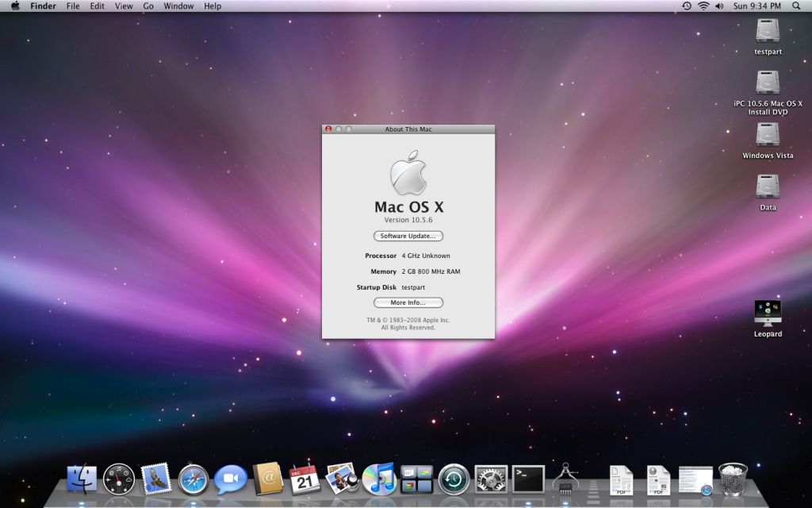Open Mail app in the Dock
Screen dimensions: 812x508
(156, 479)
